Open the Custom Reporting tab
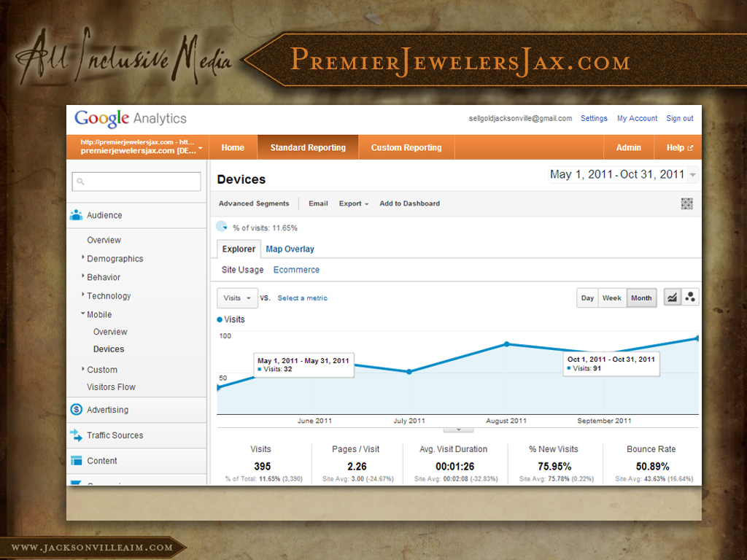Image resolution: width=747 pixels, height=560 pixels. 406,147
